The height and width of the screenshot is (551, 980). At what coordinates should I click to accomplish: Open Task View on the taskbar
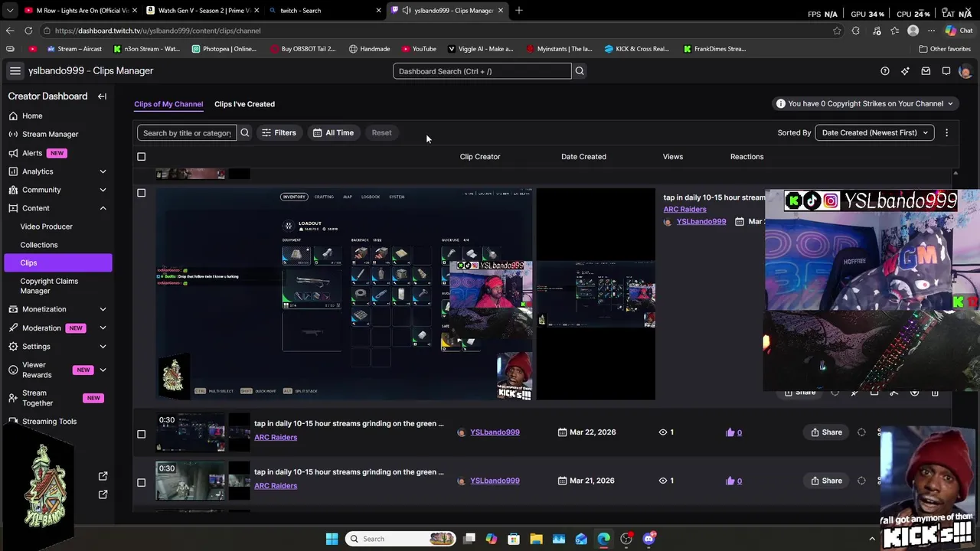(469, 539)
